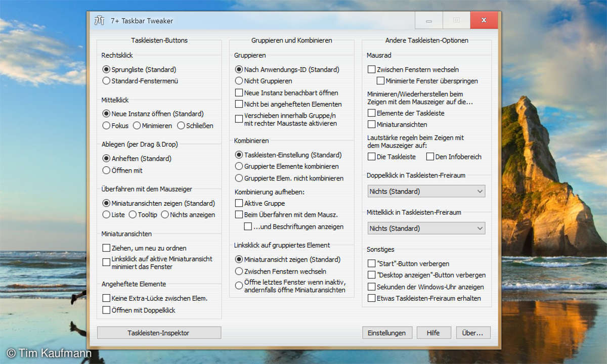607x364 pixels.
Task: Close the 7+ Taskbar Tweaker window
Action: point(484,21)
